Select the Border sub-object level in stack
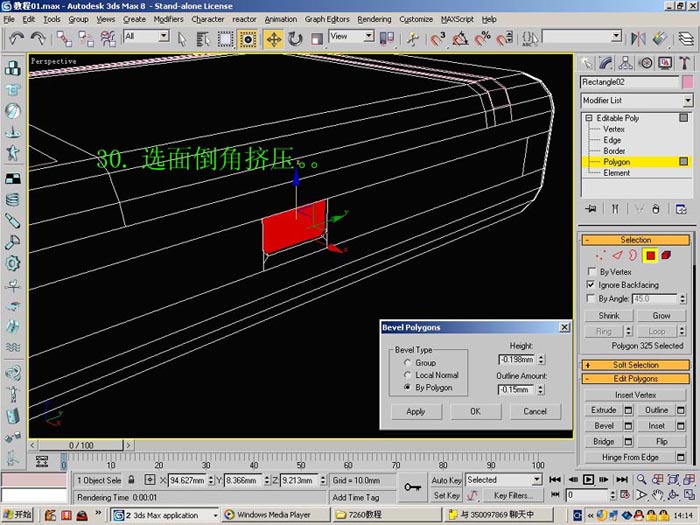Image resolution: width=700 pixels, height=525 pixels. click(614, 151)
